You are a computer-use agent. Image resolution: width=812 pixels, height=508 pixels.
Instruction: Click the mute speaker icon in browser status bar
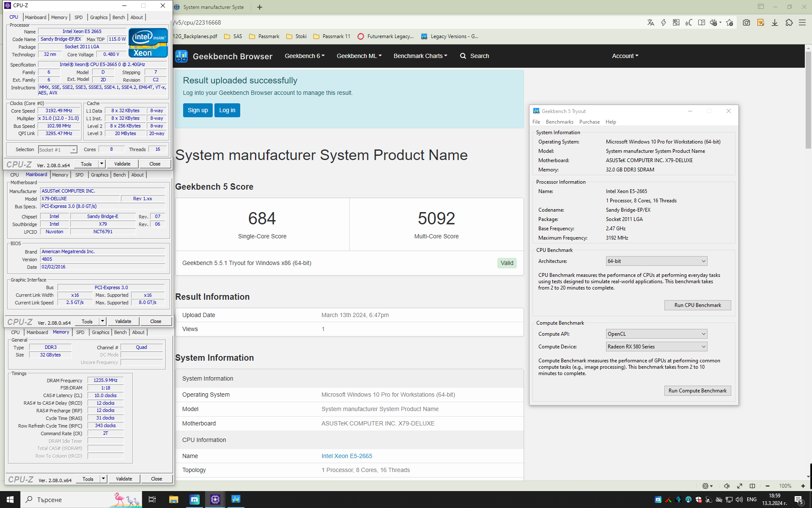click(727, 486)
